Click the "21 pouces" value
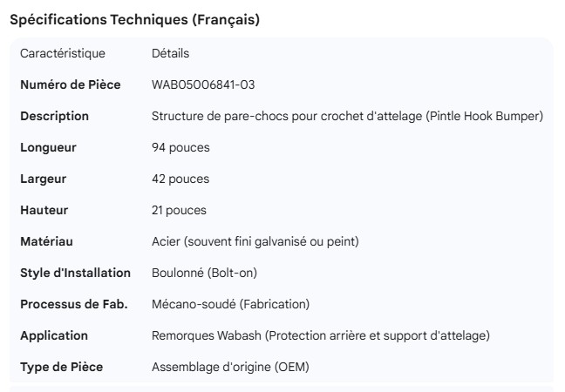 pyautogui.click(x=180, y=211)
